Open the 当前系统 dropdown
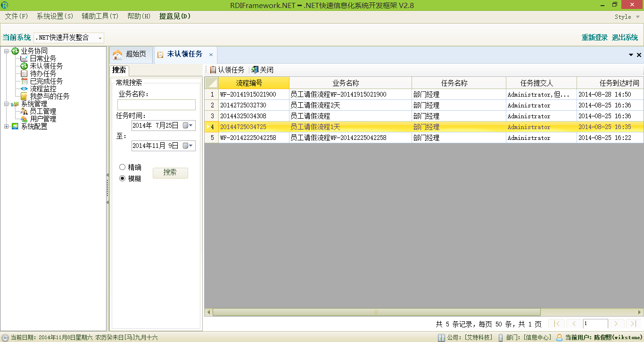This screenshot has height=342, width=644. click(x=100, y=38)
